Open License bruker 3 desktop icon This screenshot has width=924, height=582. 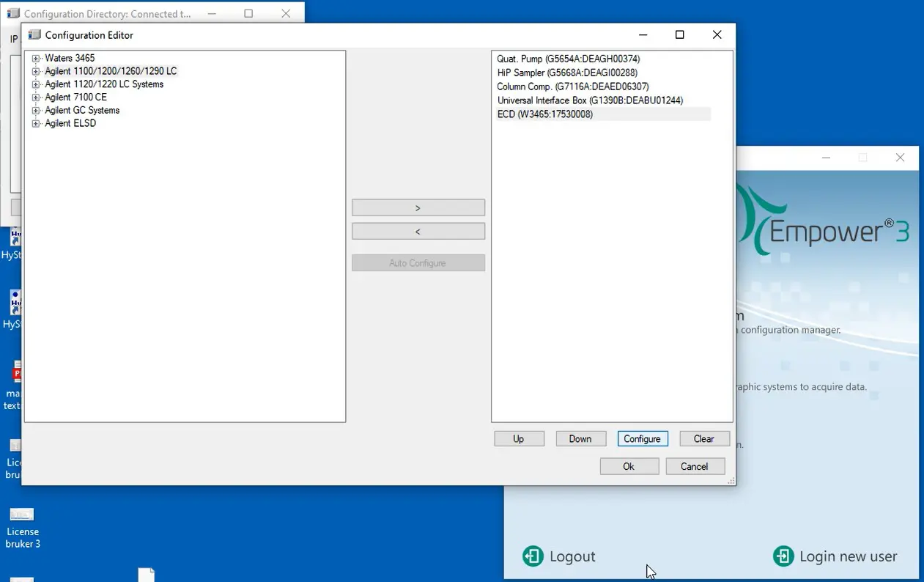click(x=22, y=527)
